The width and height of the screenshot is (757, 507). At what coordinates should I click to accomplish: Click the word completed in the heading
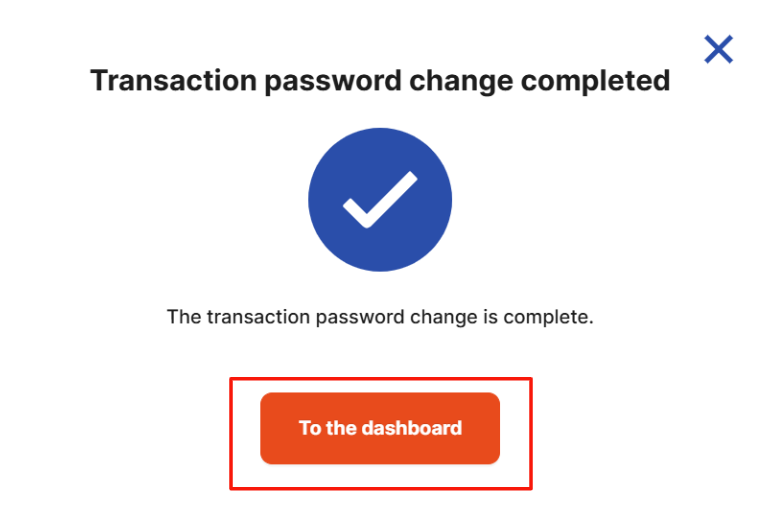tap(595, 81)
